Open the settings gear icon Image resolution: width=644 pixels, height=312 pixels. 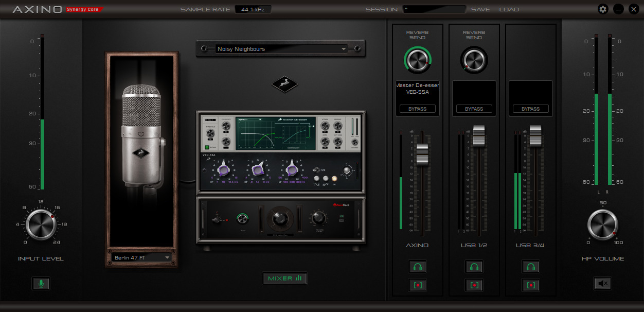603,9
